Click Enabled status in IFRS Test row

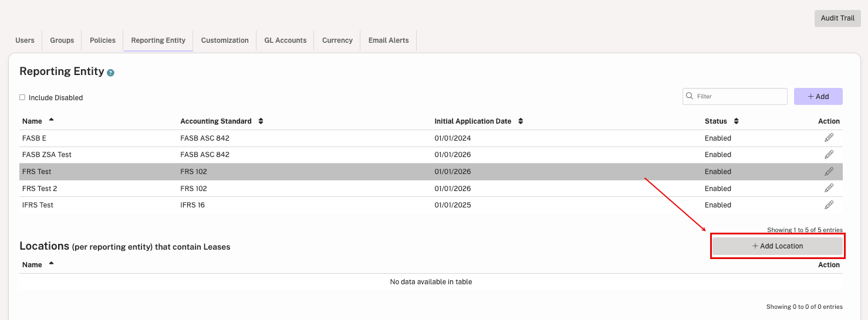[x=718, y=205]
